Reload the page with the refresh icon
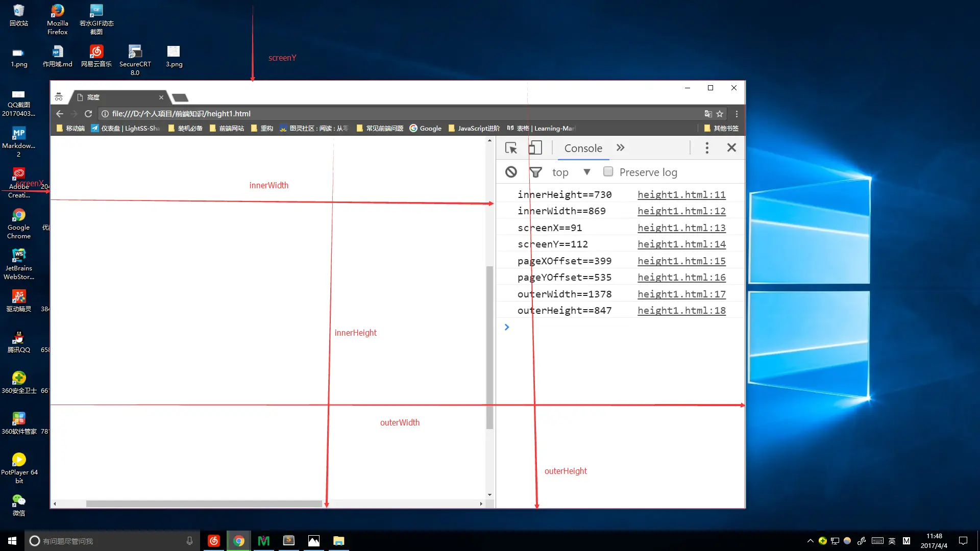 88,114
